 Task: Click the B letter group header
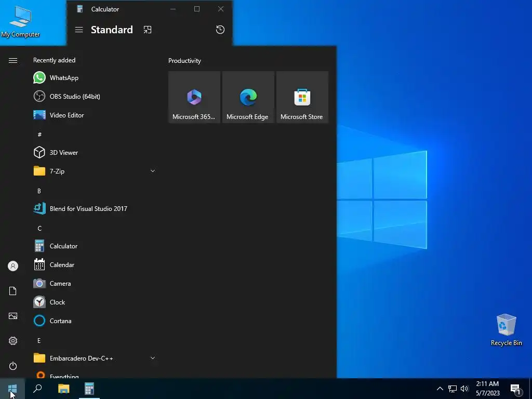coord(39,191)
